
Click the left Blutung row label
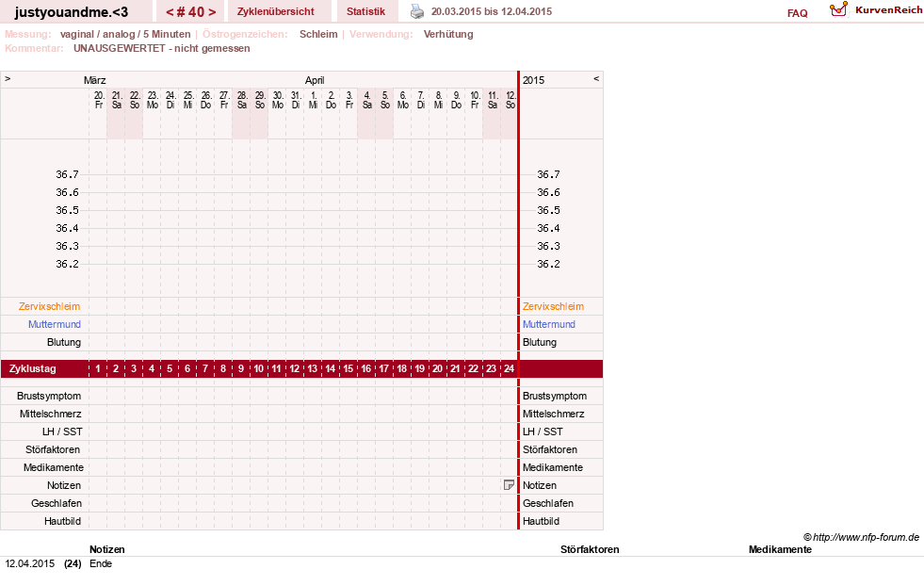click(x=64, y=342)
